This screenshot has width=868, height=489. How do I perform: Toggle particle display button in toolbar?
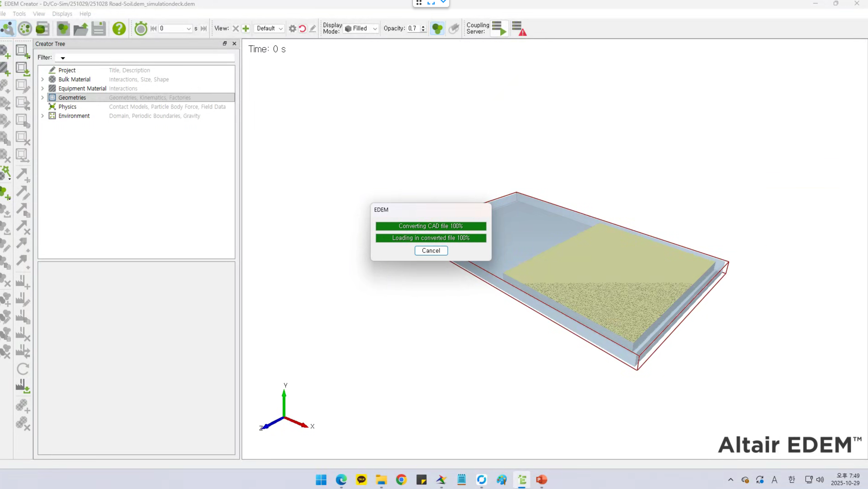[437, 29]
